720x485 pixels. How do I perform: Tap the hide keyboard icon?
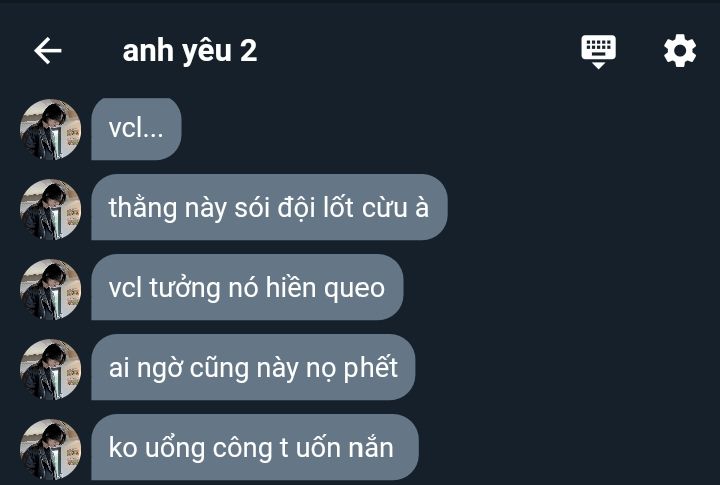click(598, 51)
